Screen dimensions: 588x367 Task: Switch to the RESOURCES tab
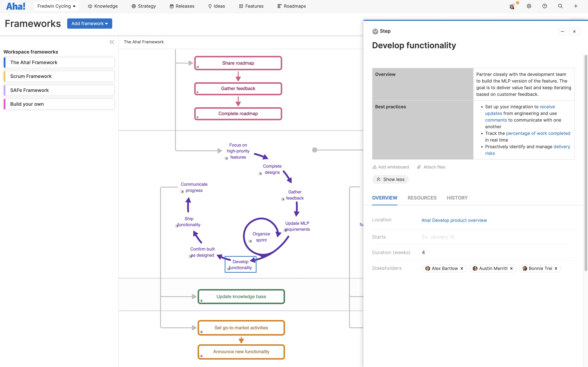coord(422,198)
